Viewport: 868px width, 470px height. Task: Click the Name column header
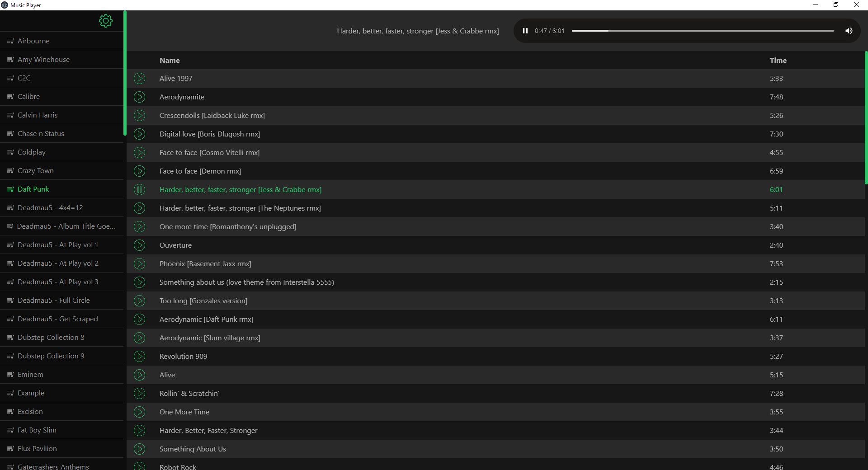click(170, 60)
